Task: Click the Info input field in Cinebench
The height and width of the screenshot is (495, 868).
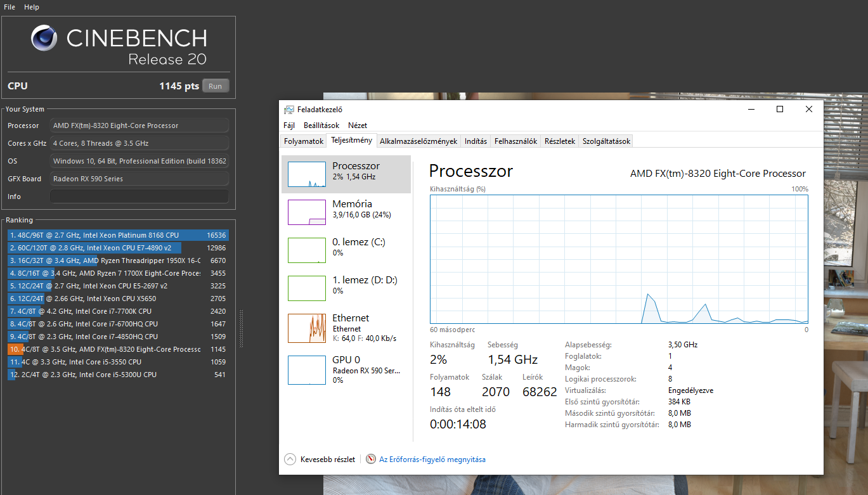Action: click(x=139, y=196)
